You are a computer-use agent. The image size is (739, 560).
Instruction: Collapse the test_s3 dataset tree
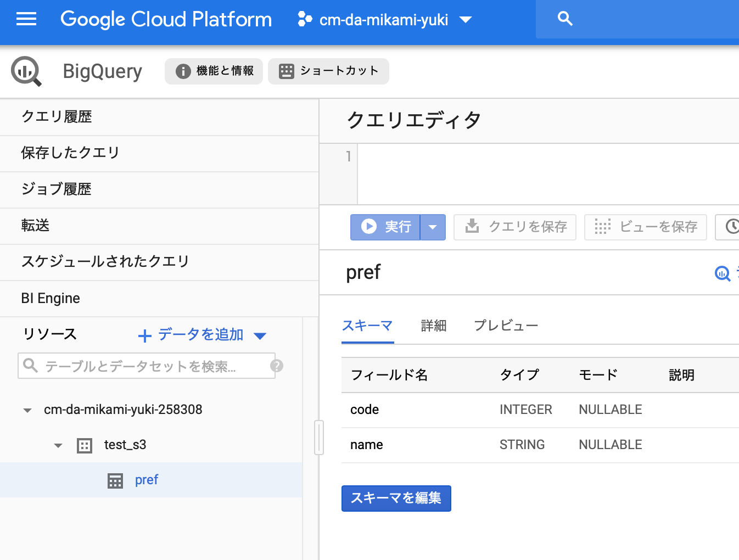(x=58, y=445)
